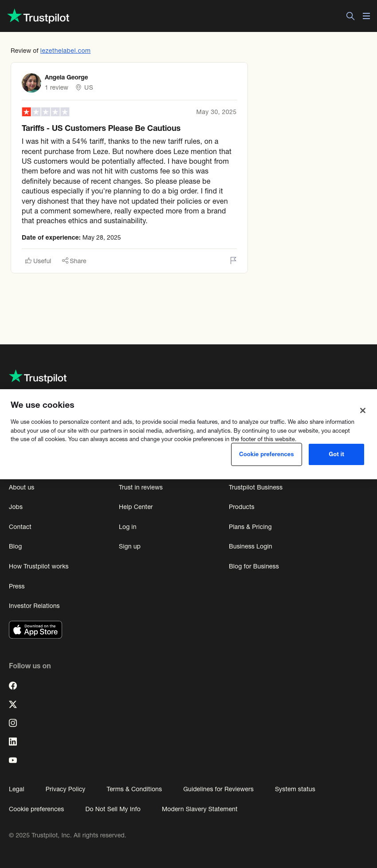Open Trustpilot Business link

[x=255, y=487]
